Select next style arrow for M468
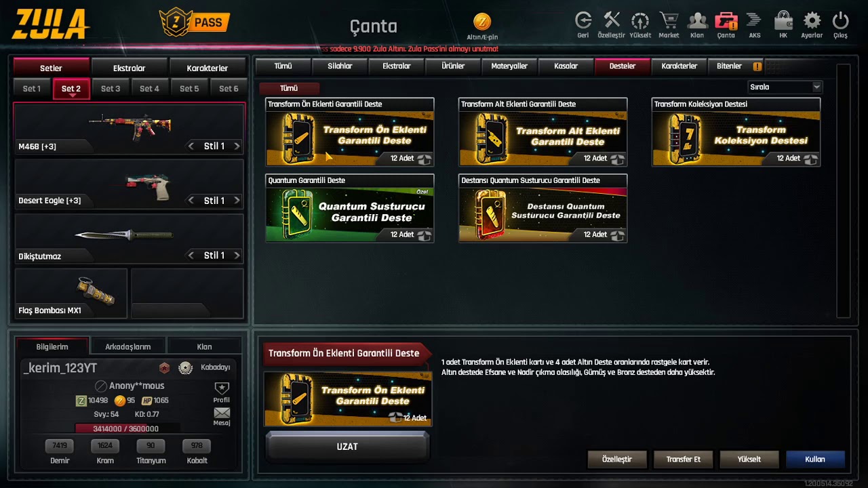 click(237, 146)
